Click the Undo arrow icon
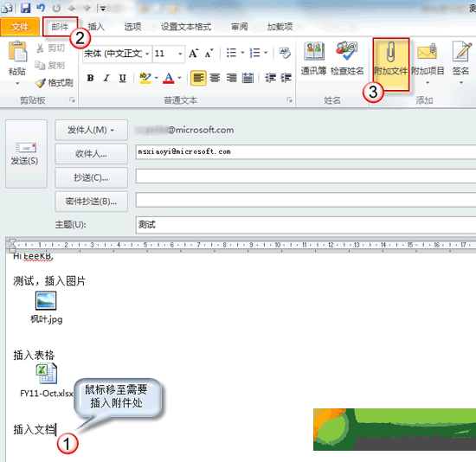The height and width of the screenshot is (462, 476). coord(41,8)
